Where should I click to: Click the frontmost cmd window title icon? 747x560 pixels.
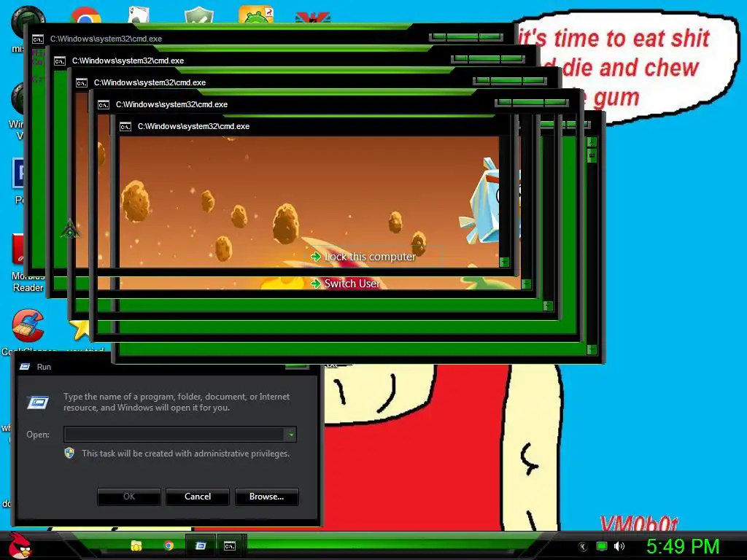tap(125, 127)
